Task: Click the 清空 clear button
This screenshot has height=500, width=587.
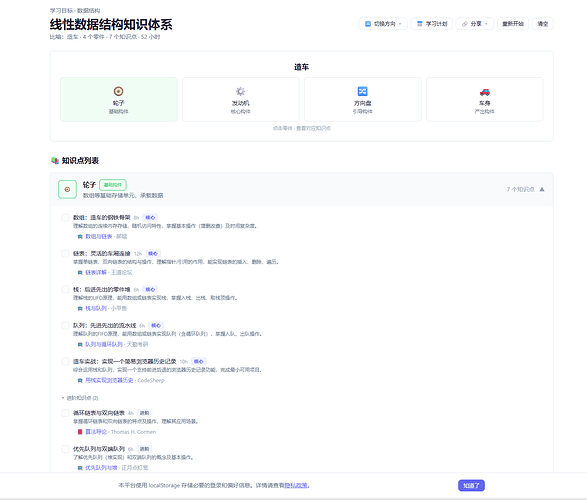Action: tap(542, 24)
